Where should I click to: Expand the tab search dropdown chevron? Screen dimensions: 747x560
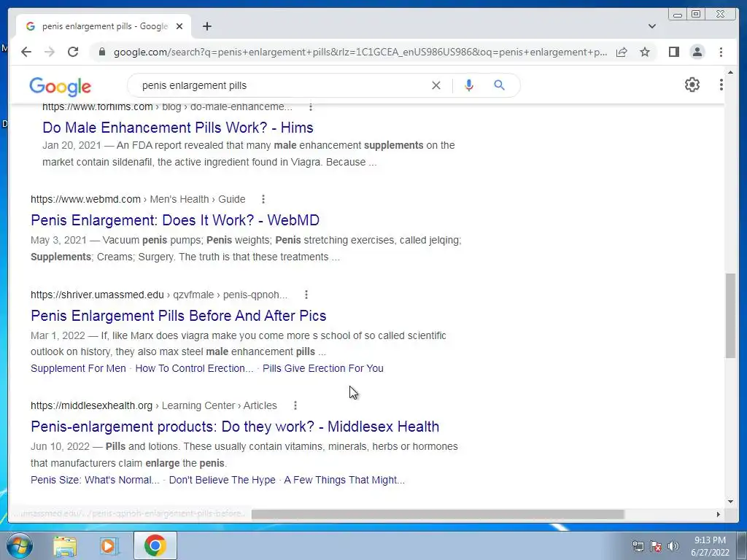click(652, 26)
